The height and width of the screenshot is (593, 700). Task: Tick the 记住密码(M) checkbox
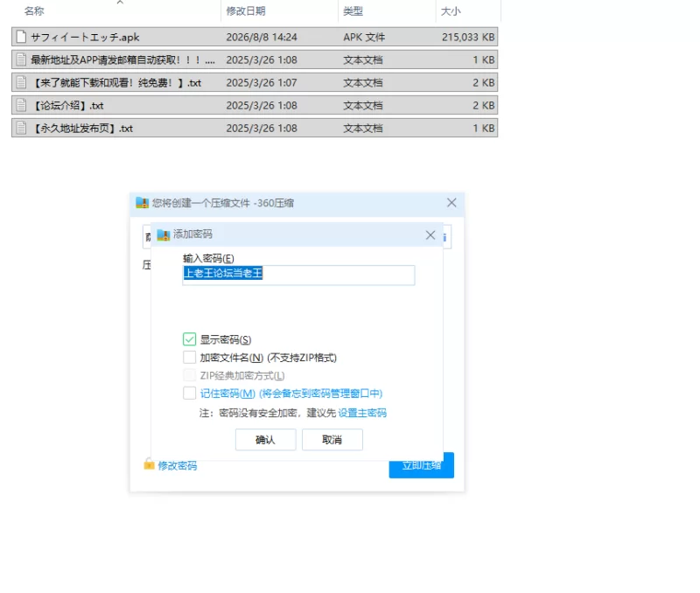(189, 393)
